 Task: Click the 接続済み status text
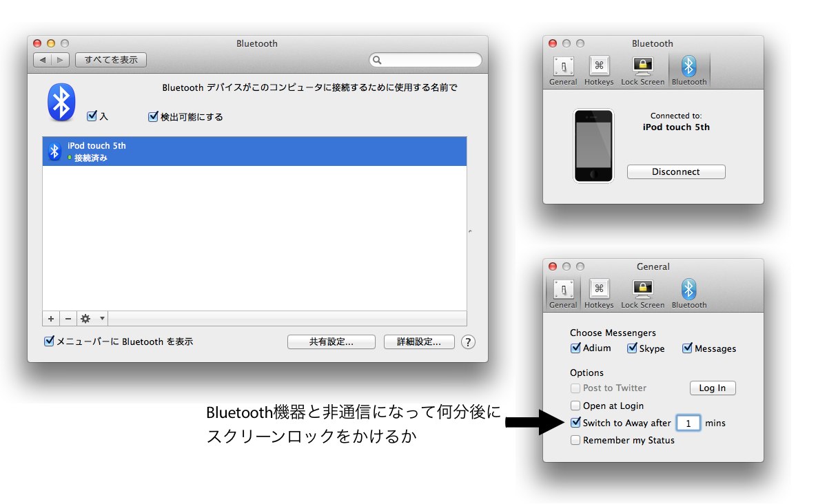pos(91,158)
